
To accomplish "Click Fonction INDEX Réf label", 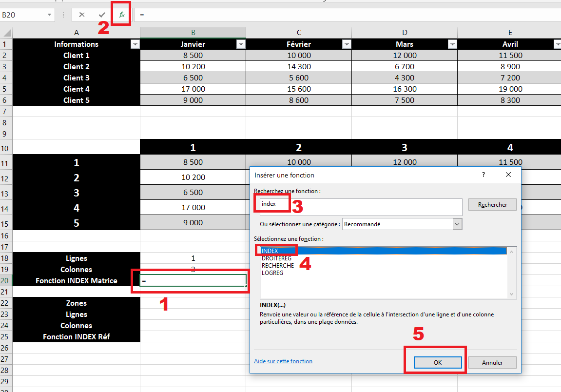I will (76, 336).
